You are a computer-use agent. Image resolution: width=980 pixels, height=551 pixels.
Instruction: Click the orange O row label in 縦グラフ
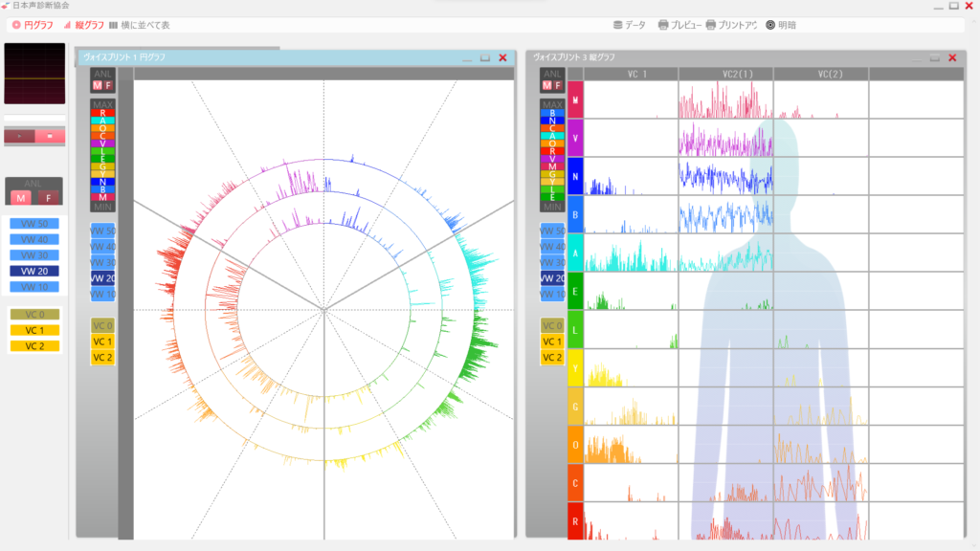pos(575,445)
